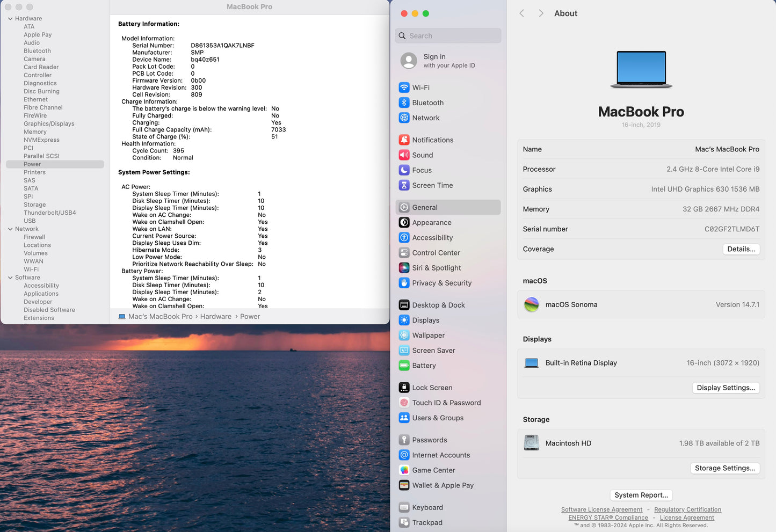The height and width of the screenshot is (532, 776).
Task: Select the Network globe icon in sidebar
Action: click(404, 118)
